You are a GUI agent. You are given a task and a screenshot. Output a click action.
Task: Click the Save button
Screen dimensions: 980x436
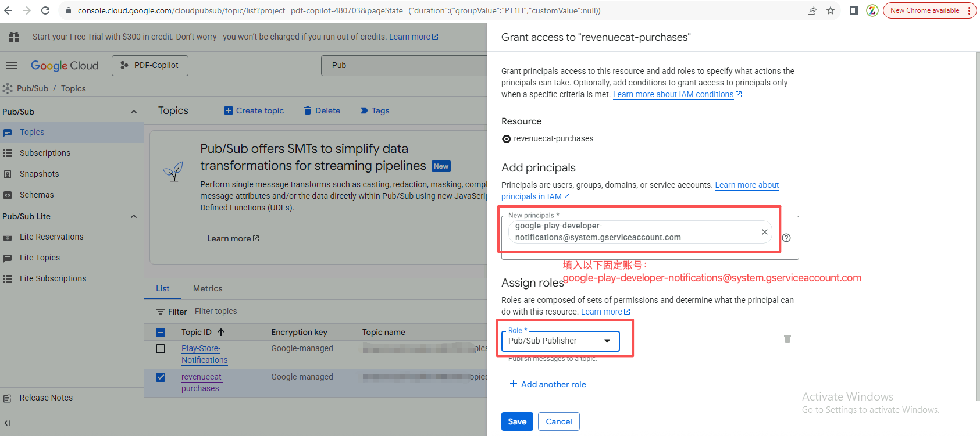[x=517, y=421]
